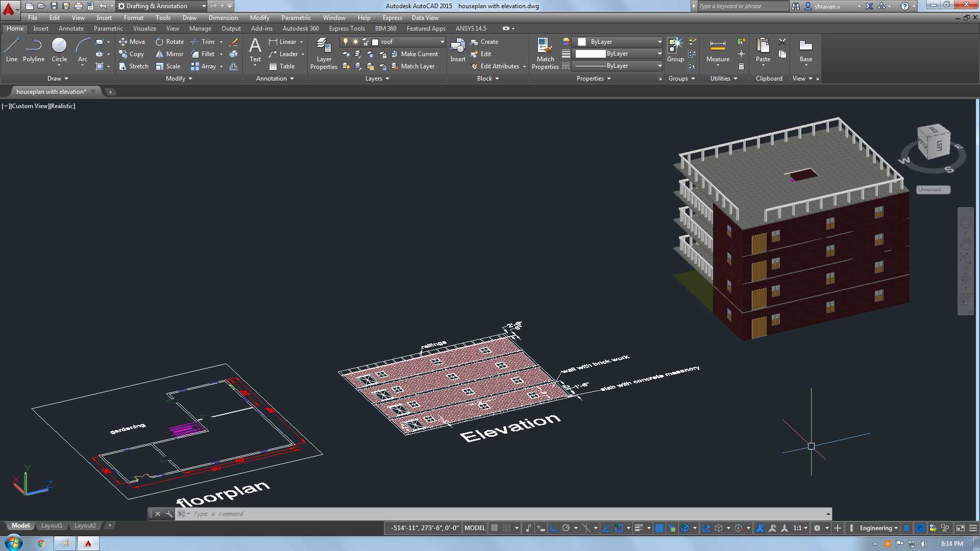
Task: Toggle layer freeze sun icon
Action: tap(355, 42)
